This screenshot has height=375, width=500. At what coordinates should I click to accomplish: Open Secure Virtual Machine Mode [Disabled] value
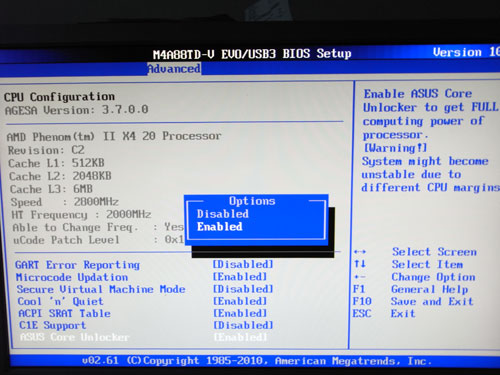[x=243, y=289]
